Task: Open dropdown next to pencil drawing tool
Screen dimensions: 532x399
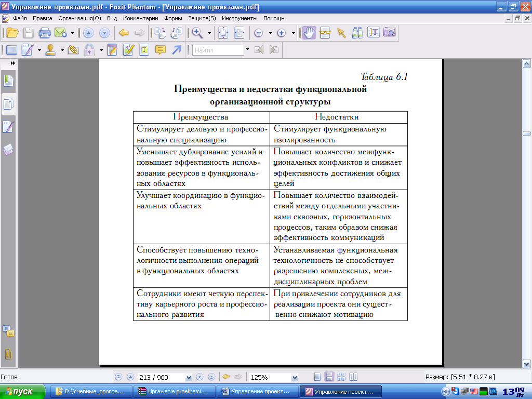Action: pyautogui.click(x=39, y=50)
